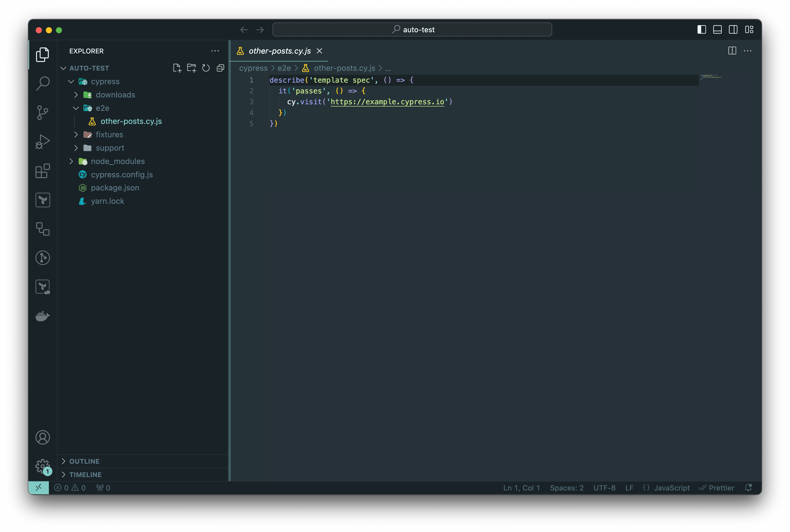Screen dimensions: 790x532
Task: Go forward in navigation history
Action: pos(260,29)
